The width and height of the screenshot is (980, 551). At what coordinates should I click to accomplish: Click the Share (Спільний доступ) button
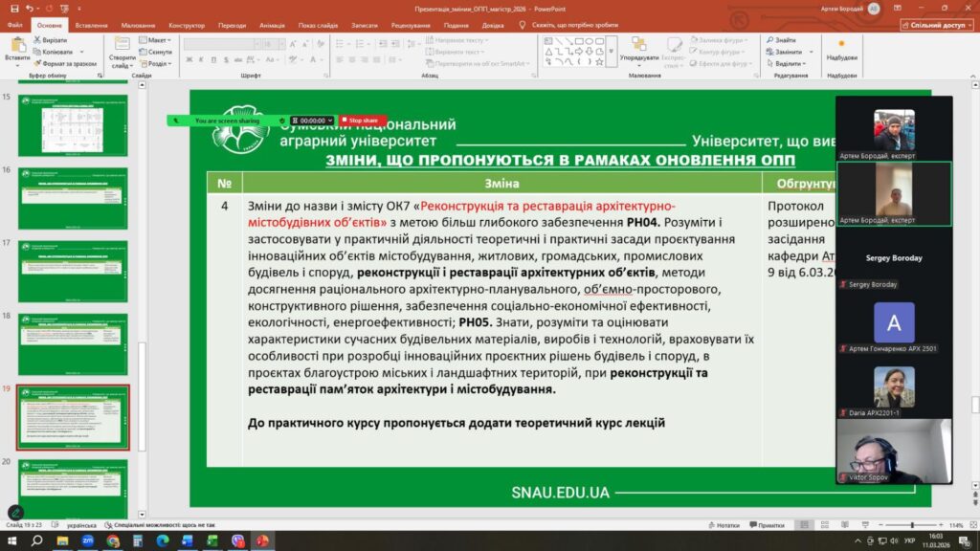coord(937,25)
